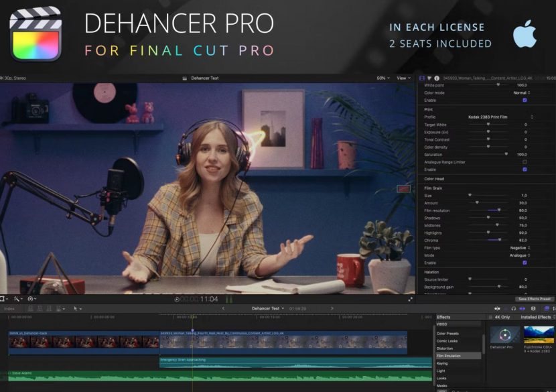556x392 pixels.
Task: Open the timeline Index button
Action: 10,308
